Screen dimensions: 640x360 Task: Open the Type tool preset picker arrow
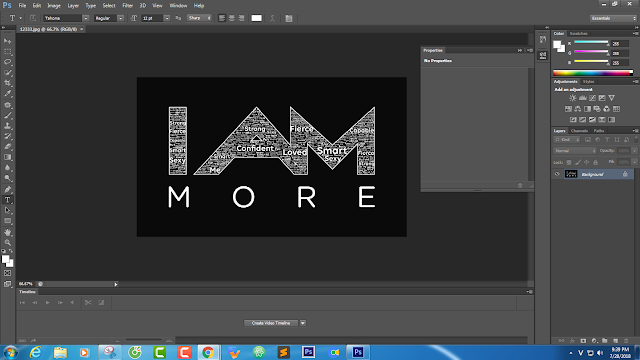(x=20, y=18)
